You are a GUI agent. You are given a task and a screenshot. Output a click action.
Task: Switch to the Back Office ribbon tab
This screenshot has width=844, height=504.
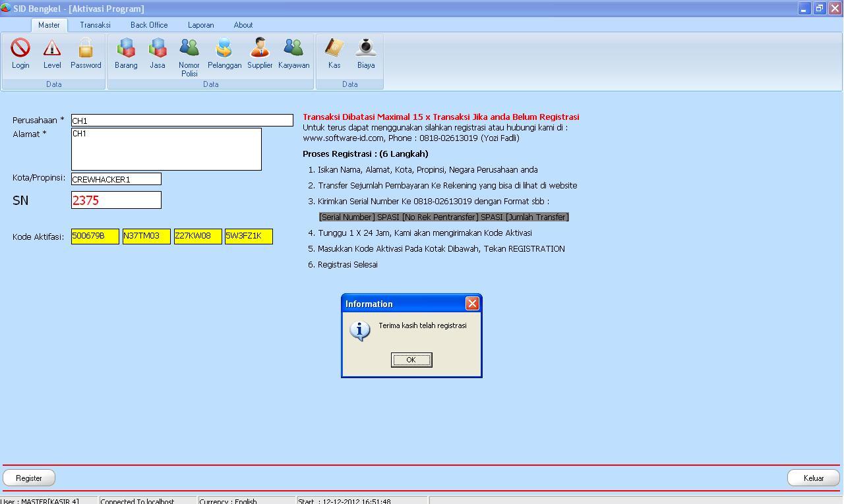coord(149,25)
